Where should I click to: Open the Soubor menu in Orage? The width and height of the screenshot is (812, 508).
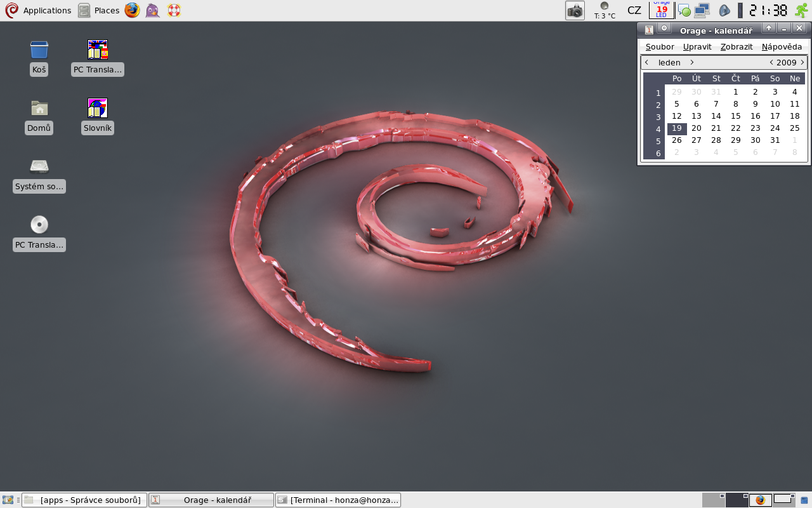click(x=660, y=46)
